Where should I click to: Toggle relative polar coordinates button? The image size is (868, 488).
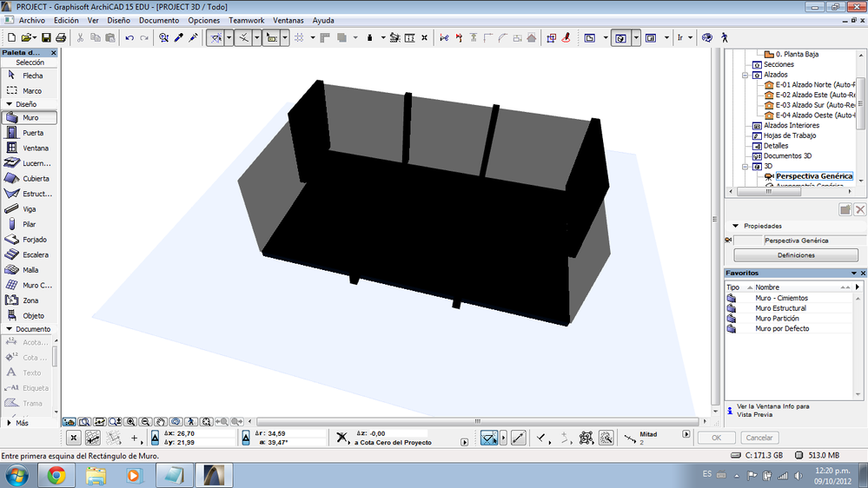(246, 438)
